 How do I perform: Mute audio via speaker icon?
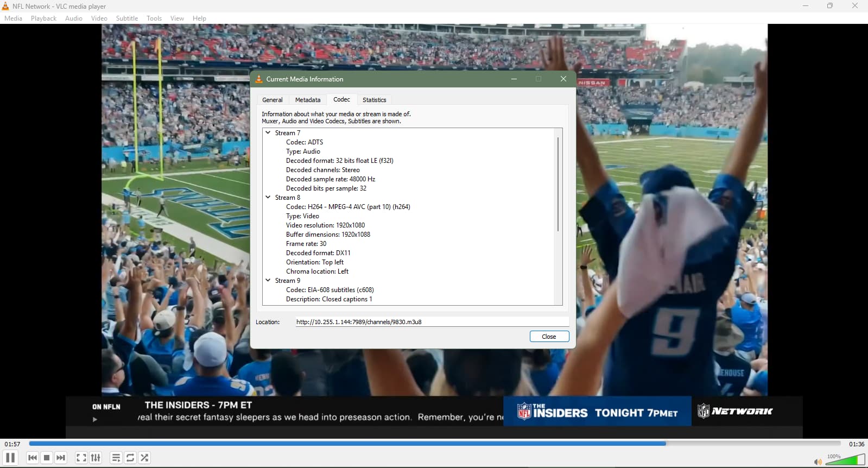(x=818, y=461)
